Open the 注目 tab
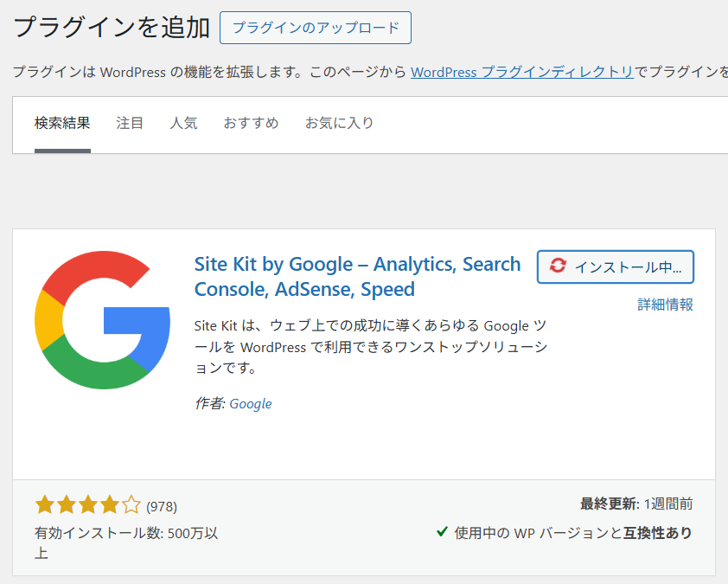728x584 pixels. coord(130,123)
